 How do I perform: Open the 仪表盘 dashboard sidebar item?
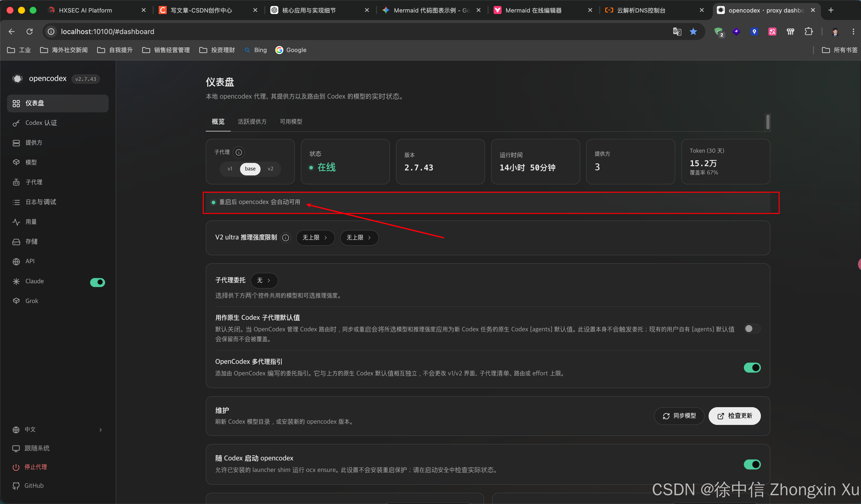point(58,103)
